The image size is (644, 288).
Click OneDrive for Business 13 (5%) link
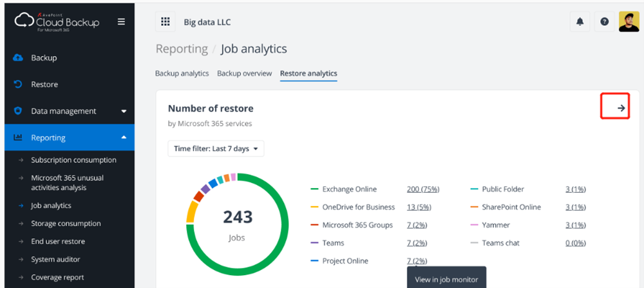click(x=419, y=207)
